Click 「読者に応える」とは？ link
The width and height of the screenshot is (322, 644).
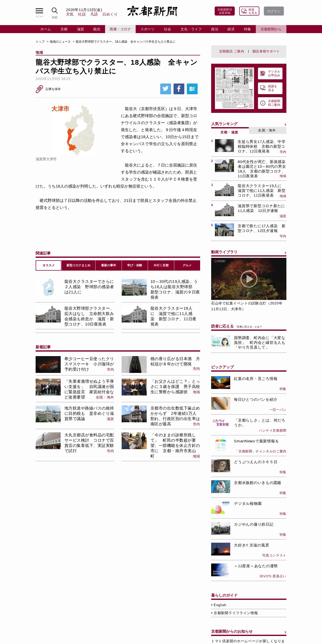click(249, 327)
